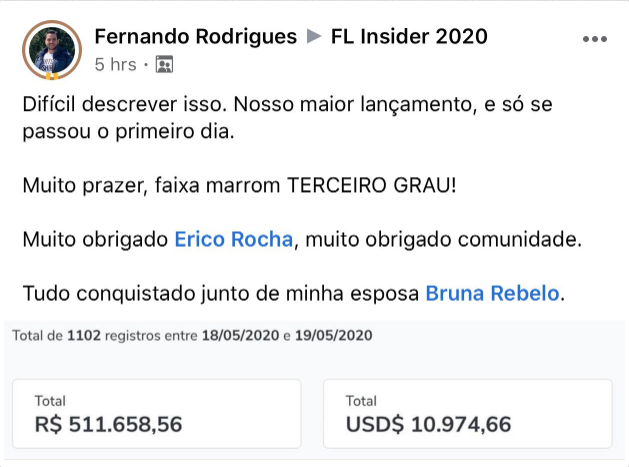The width and height of the screenshot is (629, 467).
Task: Select the R$ 511.658,56 total card
Action: tap(157, 414)
